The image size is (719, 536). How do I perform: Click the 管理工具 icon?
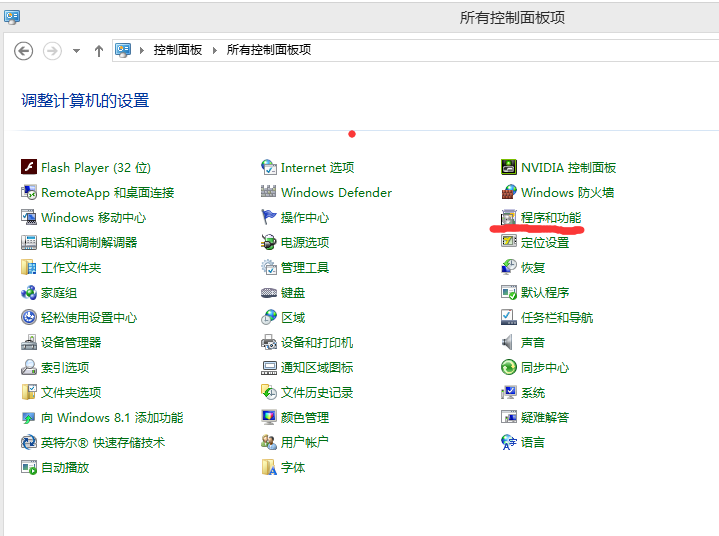[x=269, y=267]
